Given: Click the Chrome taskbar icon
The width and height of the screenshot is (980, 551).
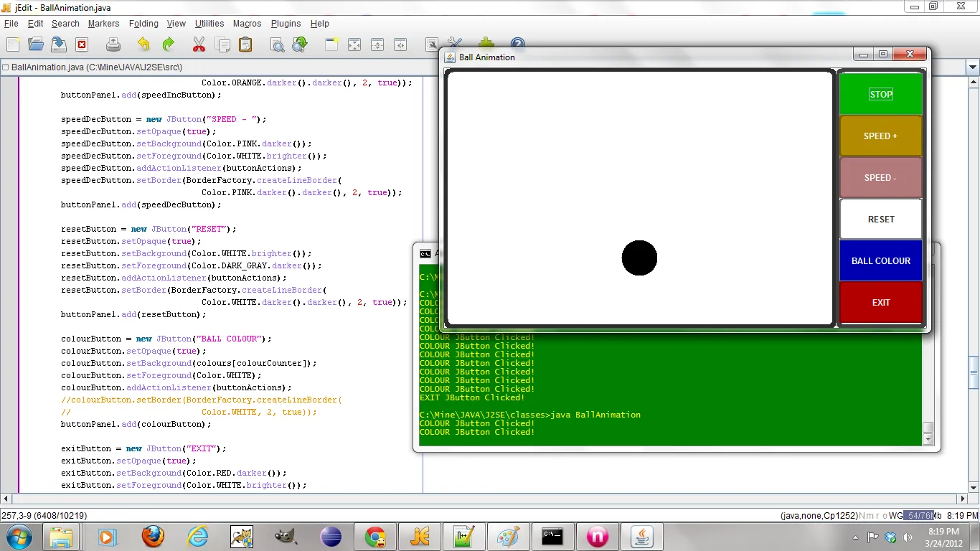Looking at the screenshot, I should (x=375, y=537).
